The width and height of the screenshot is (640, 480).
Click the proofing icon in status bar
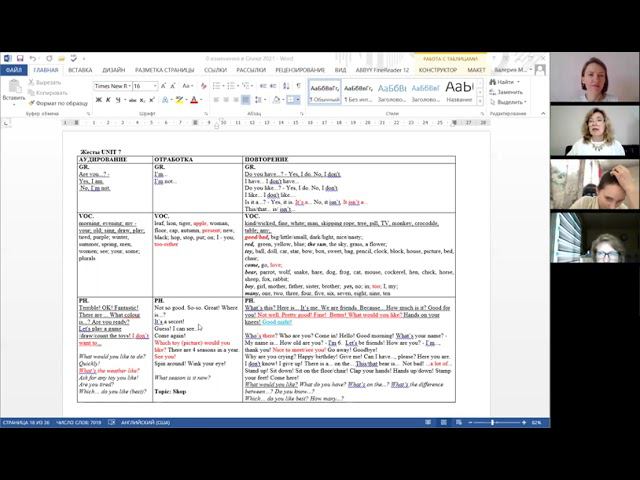pyautogui.click(x=111, y=422)
